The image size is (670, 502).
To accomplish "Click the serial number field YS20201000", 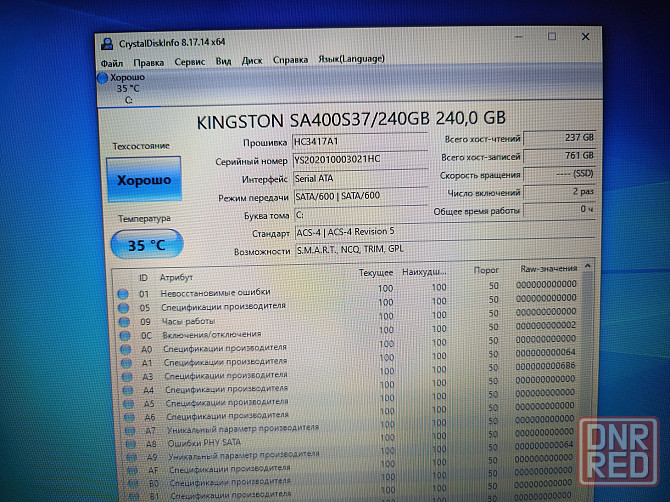I will pos(360,159).
